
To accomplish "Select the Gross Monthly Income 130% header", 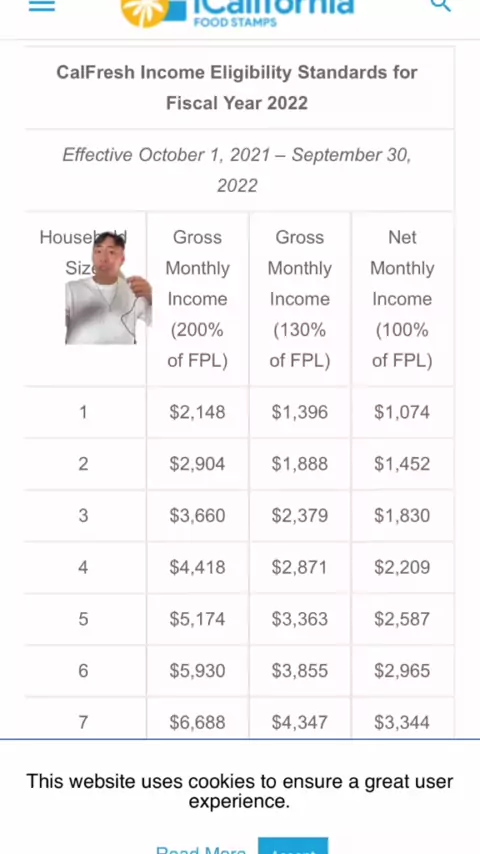I will point(300,299).
